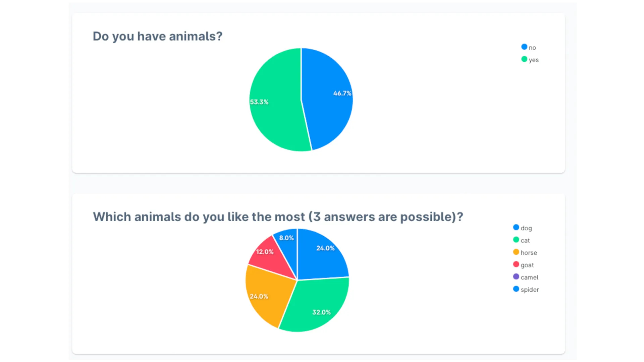Image resolution: width=644 pixels, height=362 pixels.
Task: Click the 'Do you have animals?' heading
Action: 157,36
